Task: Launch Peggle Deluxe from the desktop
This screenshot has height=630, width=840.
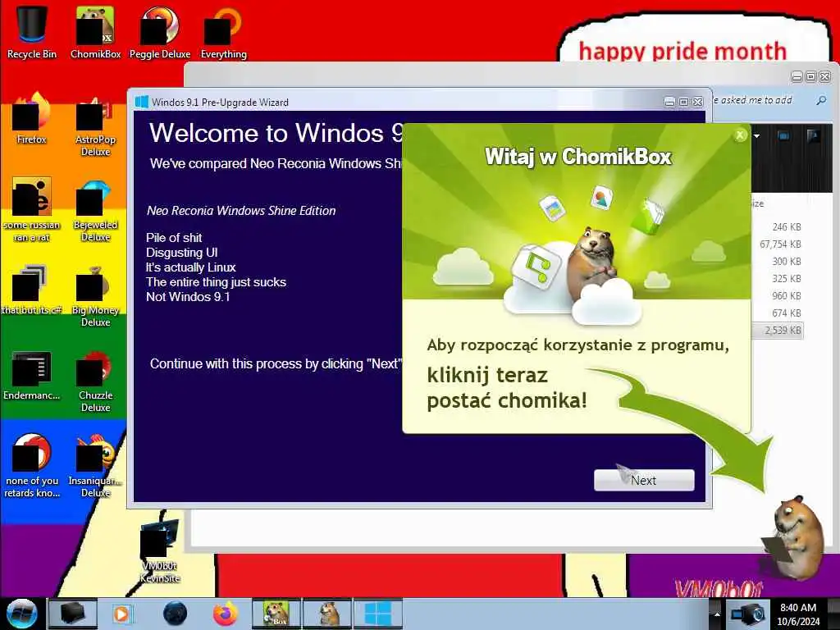Action: coord(160,32)
